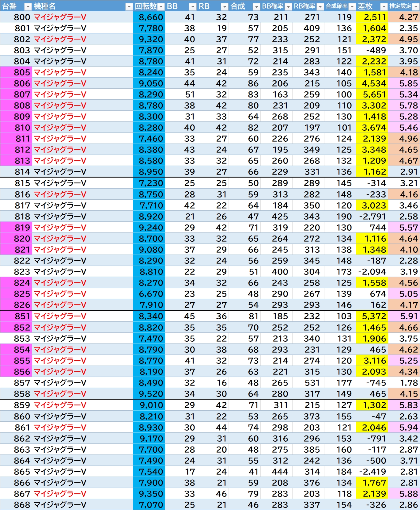The image size is (420, 510).
Task: Select the 回転数 cell 9,520
Action: (x=149, y=394)
